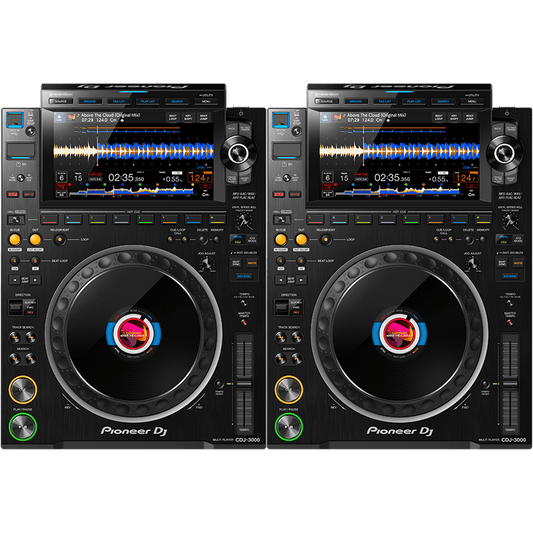Click Search rewind button on left CDJ
This screenshot has width=533, height=533.
(15, 358)
